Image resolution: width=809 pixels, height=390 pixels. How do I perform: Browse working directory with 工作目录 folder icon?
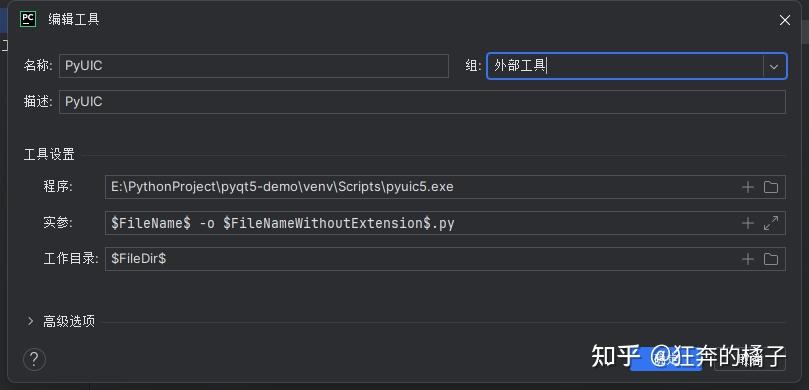771,259
